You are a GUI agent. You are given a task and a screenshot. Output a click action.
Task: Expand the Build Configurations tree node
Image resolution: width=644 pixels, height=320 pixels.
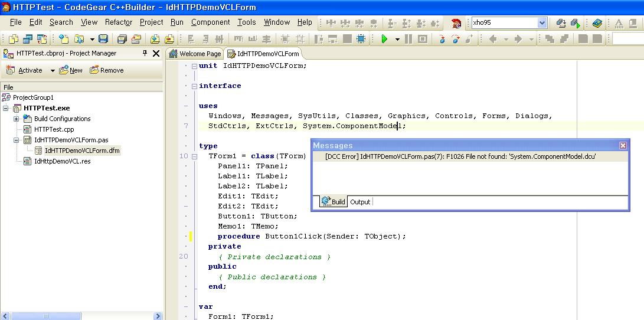(x=17, y=119)
